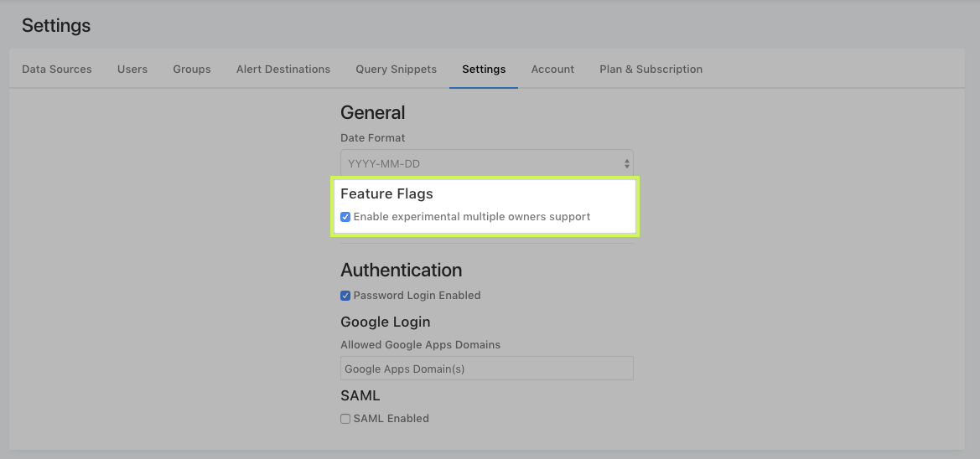This screenshot has width=980, height=459.
Task: Open the Date Format YYYY-MM-DD dropdown
Action: tap(486, 164)
